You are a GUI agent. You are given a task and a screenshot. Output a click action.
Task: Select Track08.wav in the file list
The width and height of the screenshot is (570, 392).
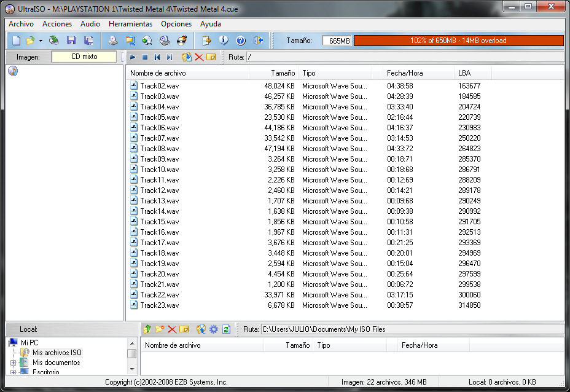159,149
